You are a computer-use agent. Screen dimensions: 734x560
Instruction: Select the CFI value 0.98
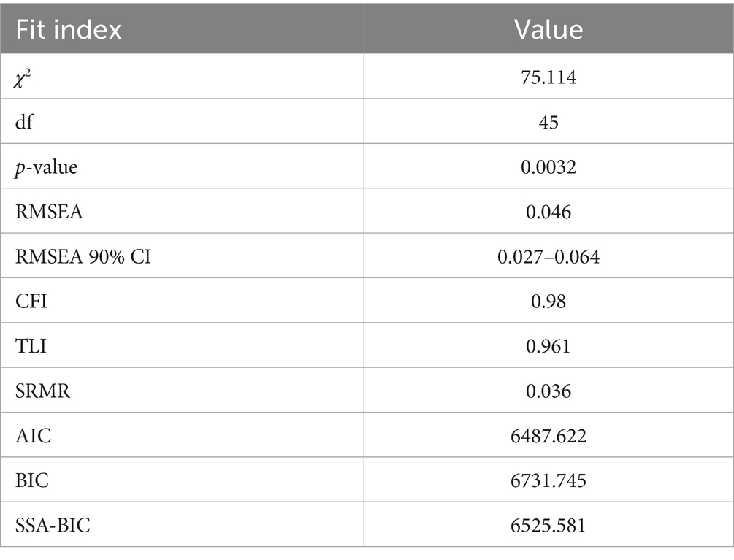coord(548,302)
